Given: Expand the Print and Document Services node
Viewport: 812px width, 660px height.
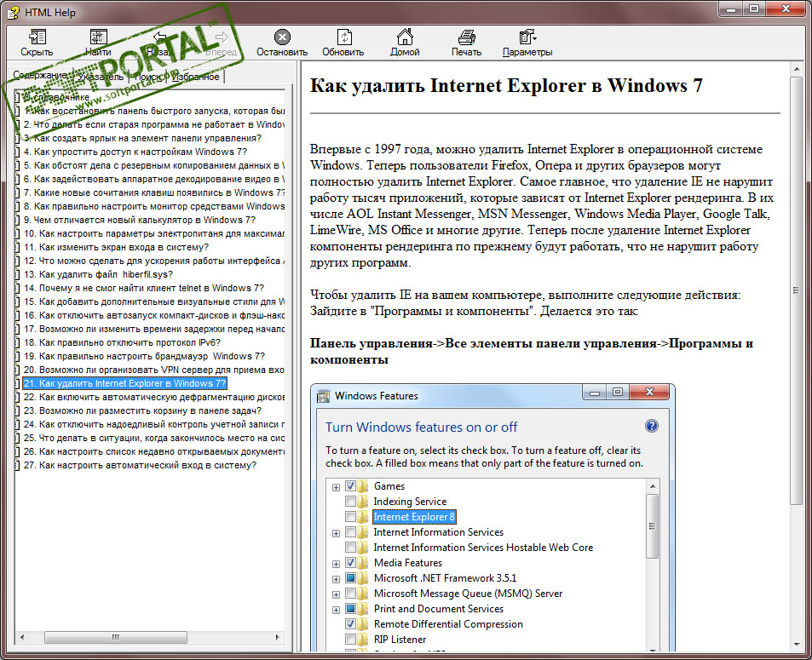Looking at the screenshot, I should coord(336,610).
